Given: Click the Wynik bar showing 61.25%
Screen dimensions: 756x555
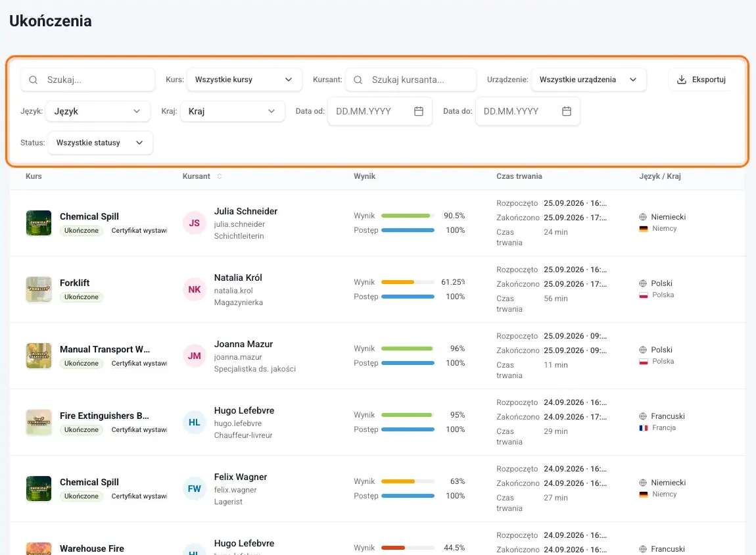Looking at the screenshot, I should 408,282.
